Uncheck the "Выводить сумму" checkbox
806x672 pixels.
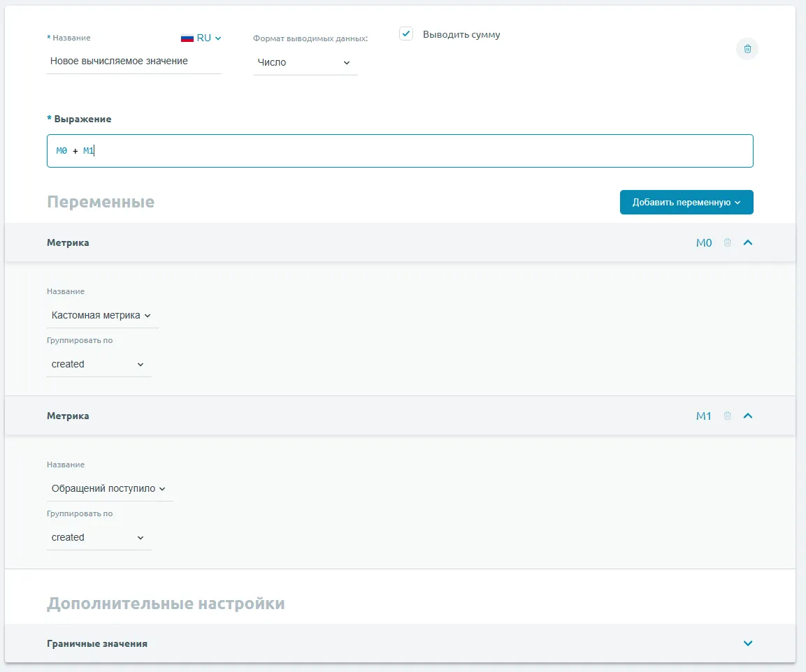coord(406,34)
